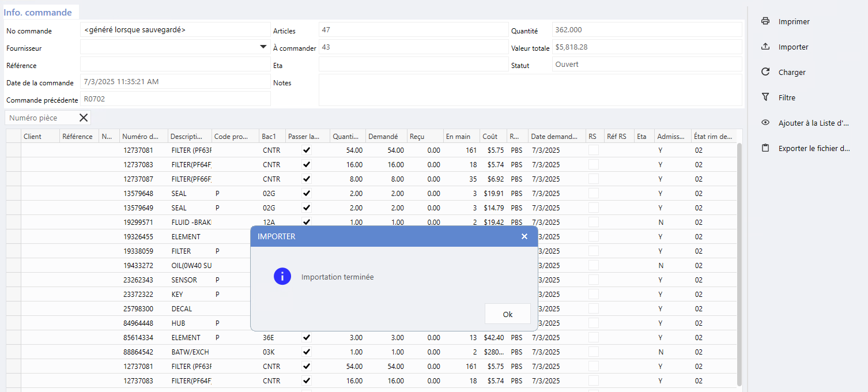Click the Filtre funnel icon
The height and width of the screenshot is (392, 868).
coord(765,97)
